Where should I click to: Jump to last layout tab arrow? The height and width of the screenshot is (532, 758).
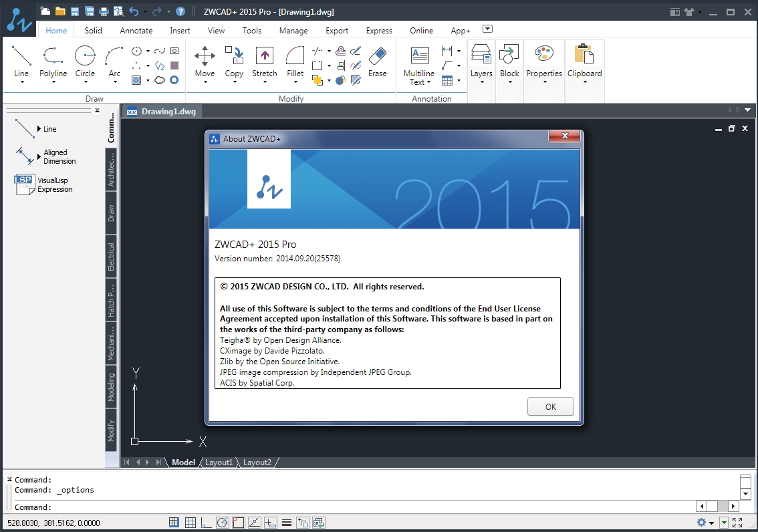[x=158, y=462]
